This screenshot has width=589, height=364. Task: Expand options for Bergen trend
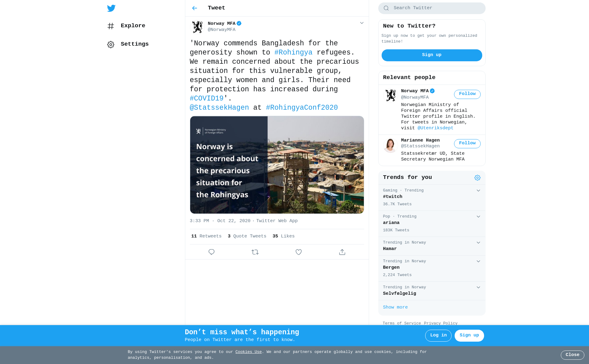478,261
